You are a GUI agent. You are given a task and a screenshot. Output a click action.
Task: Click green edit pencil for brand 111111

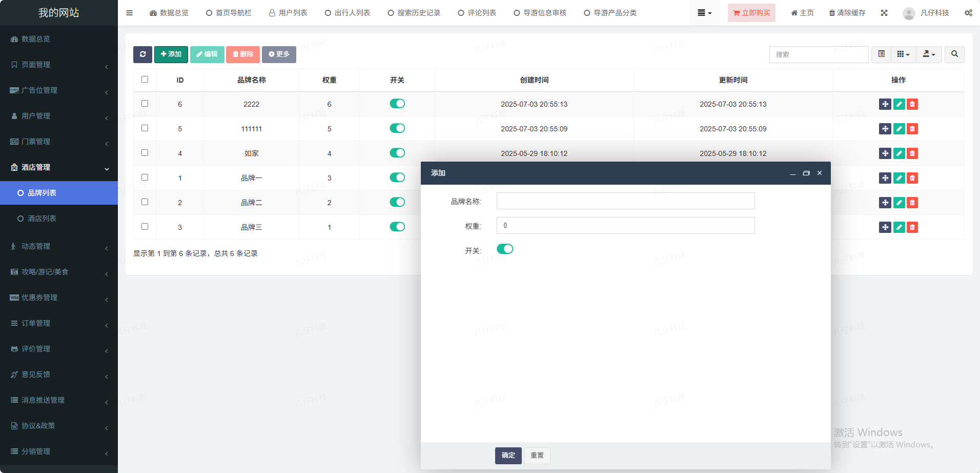899,129
